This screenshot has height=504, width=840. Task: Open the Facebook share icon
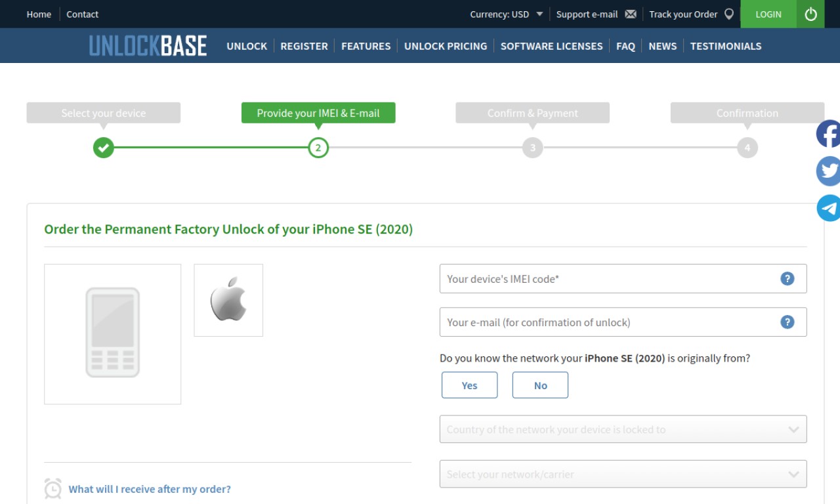point(828,134)
